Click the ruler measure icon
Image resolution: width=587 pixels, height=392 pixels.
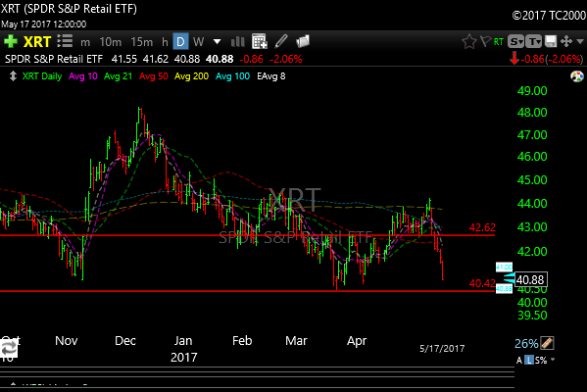click(x=547, y=343)
